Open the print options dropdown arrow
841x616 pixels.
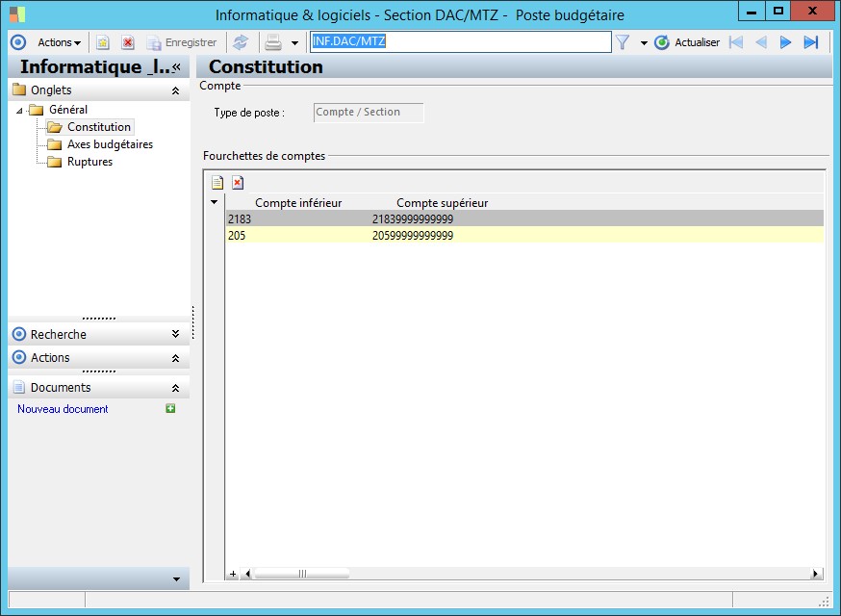click(294, 43)
